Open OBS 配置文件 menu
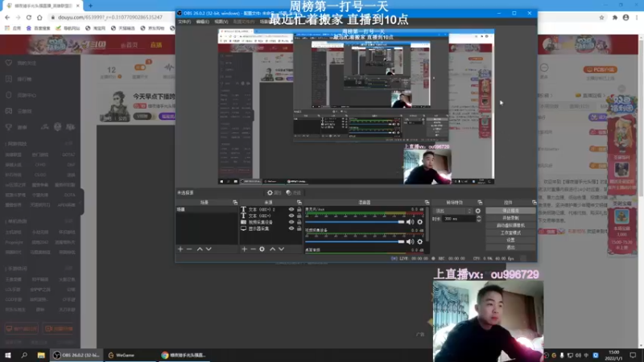Viewport: 644px width, 362px height. pos(244,22)
